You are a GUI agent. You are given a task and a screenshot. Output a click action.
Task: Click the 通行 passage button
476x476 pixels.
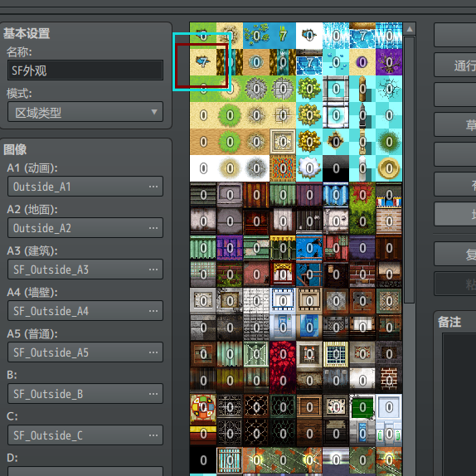(455, 65)
